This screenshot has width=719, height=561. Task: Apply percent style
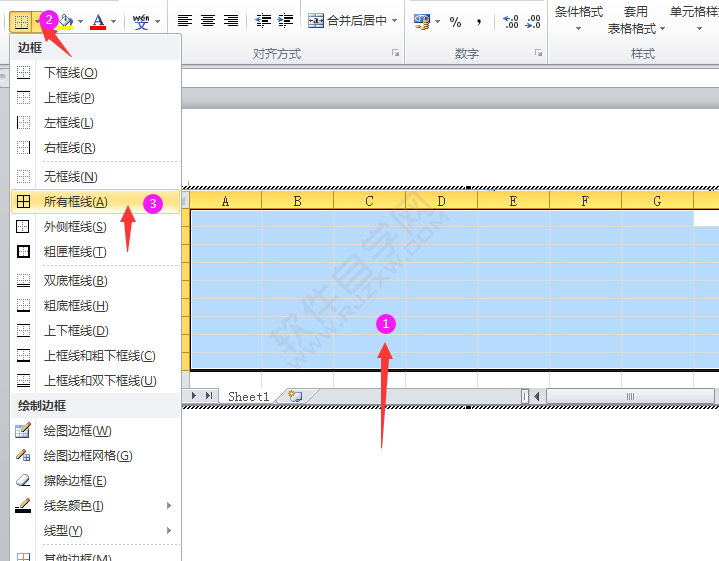point(455,22)
